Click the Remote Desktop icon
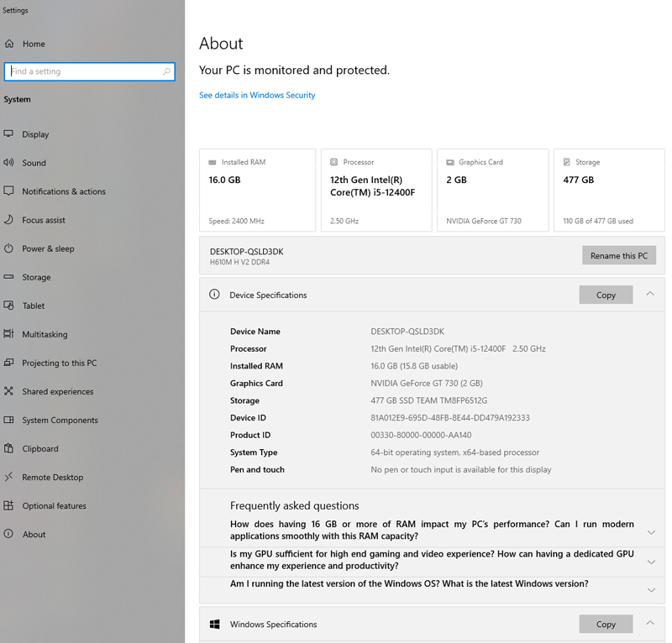 [x=8, y=477]
